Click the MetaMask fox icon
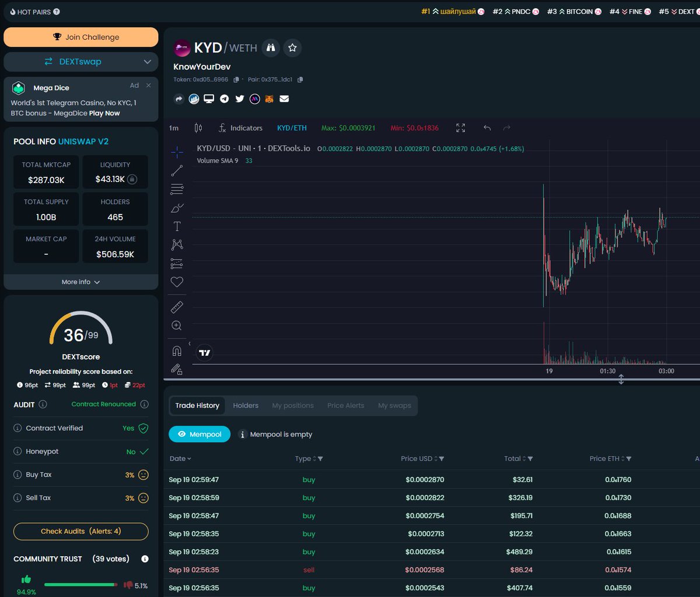The image size is (700, 597). (269, 99)
